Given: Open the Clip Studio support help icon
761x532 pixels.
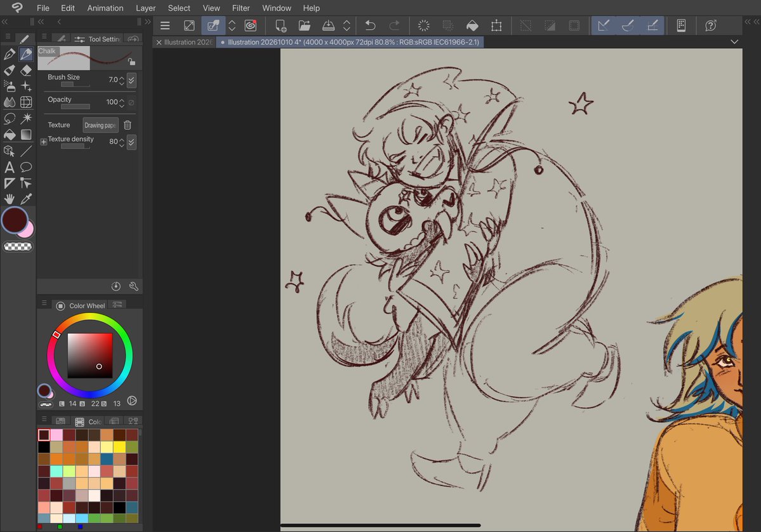Looking at the screenshot, I should point(710,26).
